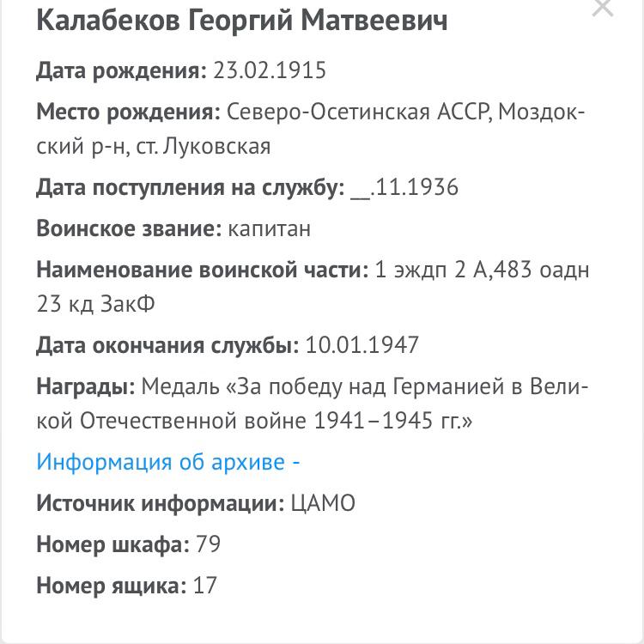This screenshot has height=644, width=644.
Task: Select the Номер шкафа value 79
Action: point(208,544)
